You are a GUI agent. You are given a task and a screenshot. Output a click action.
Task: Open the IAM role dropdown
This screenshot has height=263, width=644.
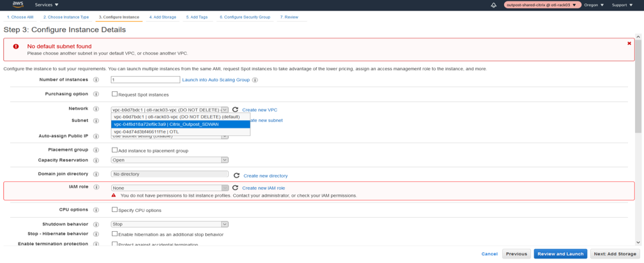170,188
